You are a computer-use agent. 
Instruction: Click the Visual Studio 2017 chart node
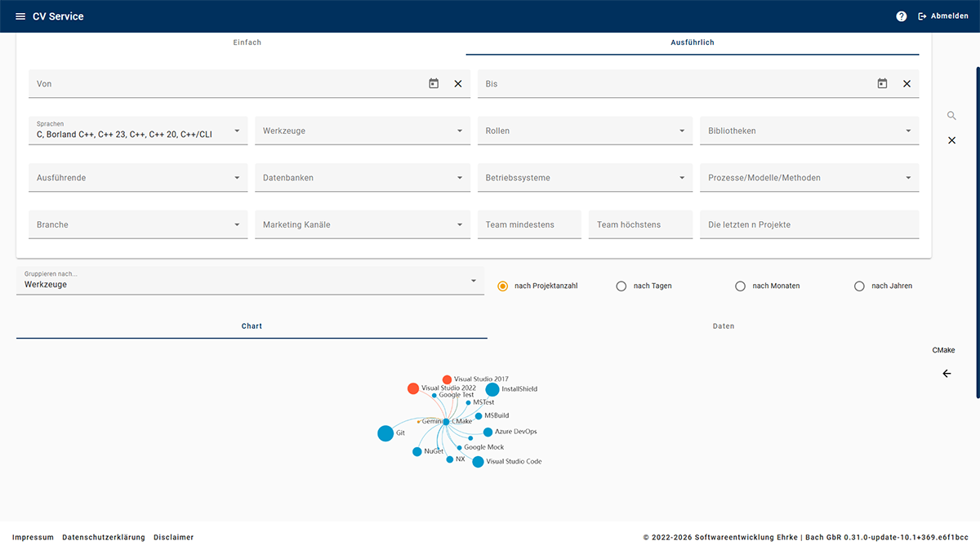(x=447, y=379)
